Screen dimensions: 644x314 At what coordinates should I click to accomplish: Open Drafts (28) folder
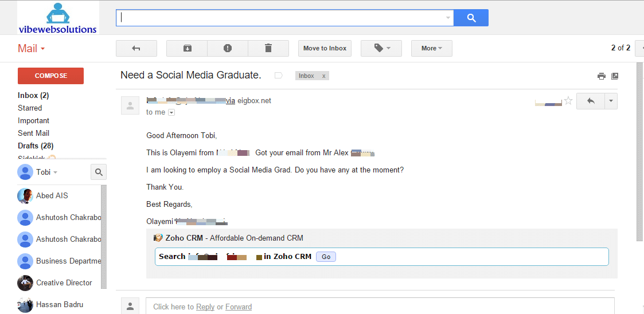tap(36, 146)
